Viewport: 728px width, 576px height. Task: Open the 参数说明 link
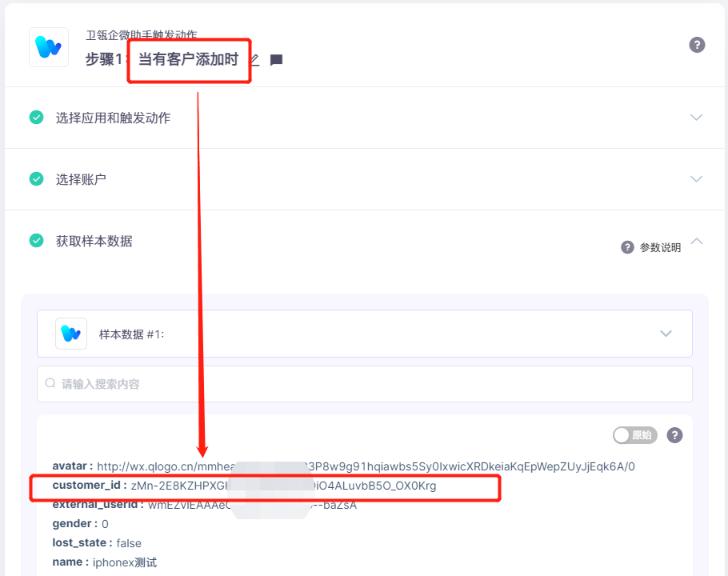660,247
